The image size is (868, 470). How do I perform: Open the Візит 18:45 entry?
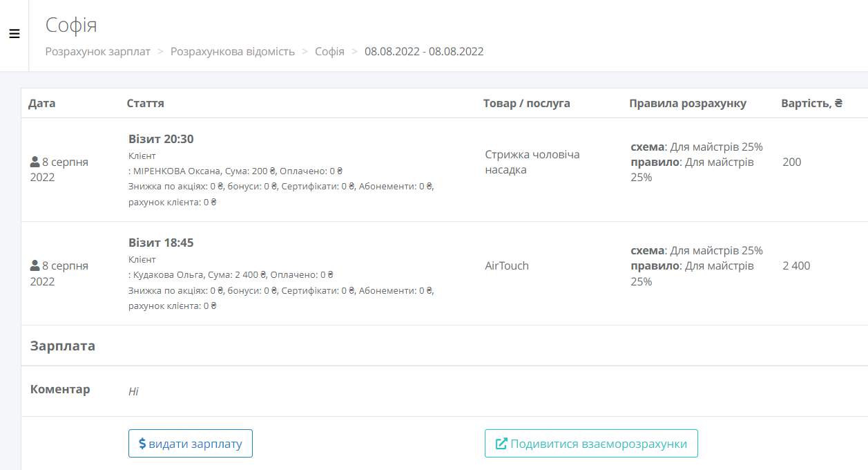[161, 243]
